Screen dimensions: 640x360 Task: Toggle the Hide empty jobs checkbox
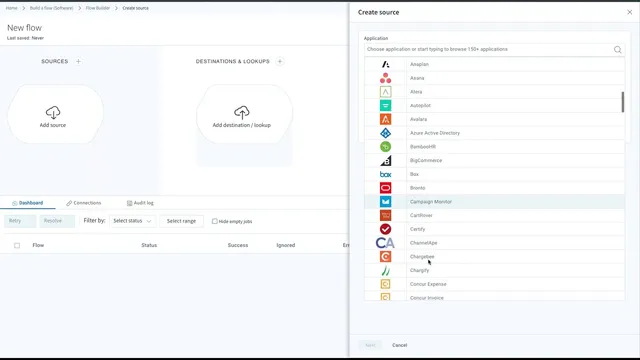pos(214,221)
